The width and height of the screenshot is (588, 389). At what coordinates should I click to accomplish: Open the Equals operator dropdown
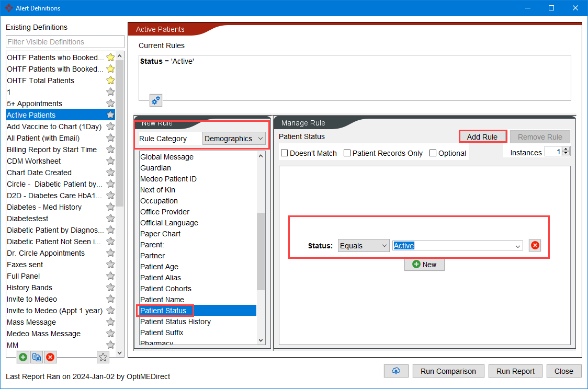(x=363, y=245)
